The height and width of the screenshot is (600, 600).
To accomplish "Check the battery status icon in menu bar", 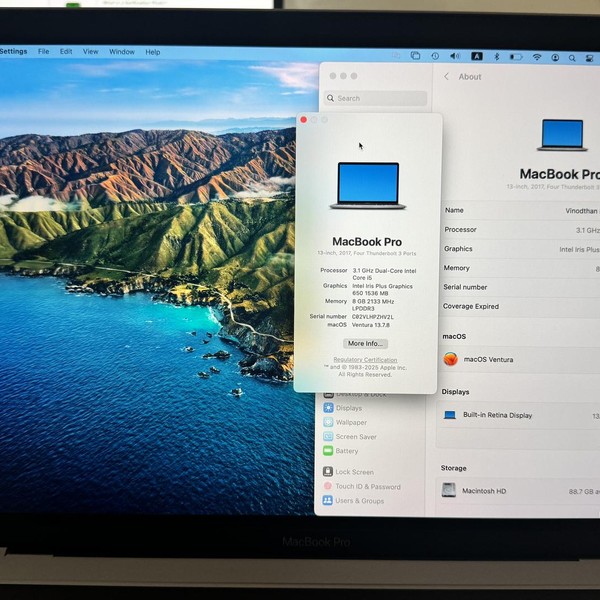I will (x=516, y=57).
